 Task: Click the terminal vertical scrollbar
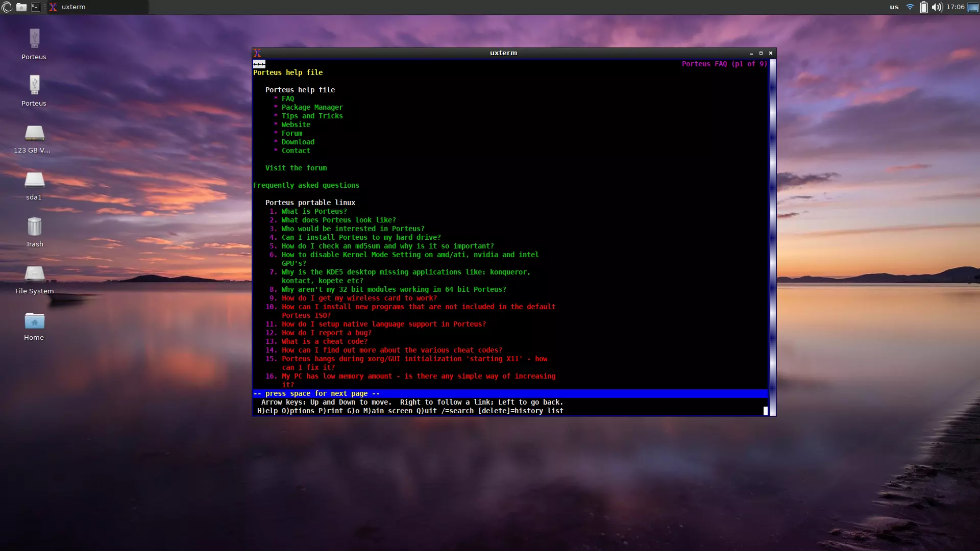pyautogui.click(x=773, y=237)
